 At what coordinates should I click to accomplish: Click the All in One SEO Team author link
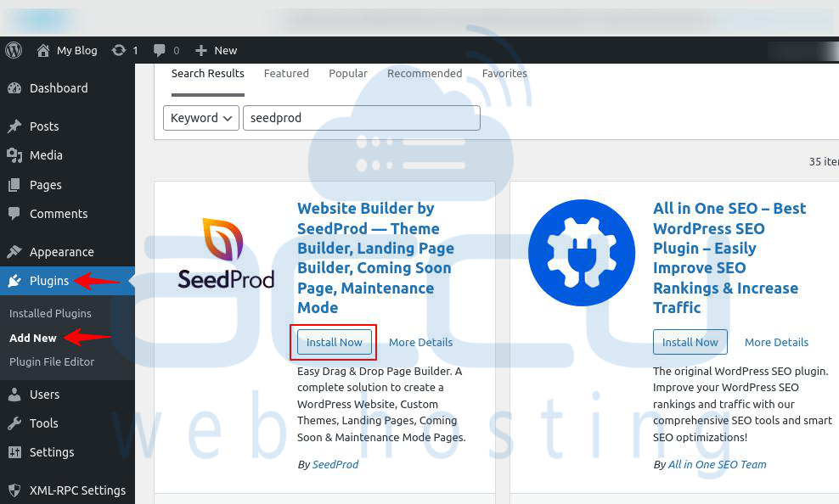(717, 464)
